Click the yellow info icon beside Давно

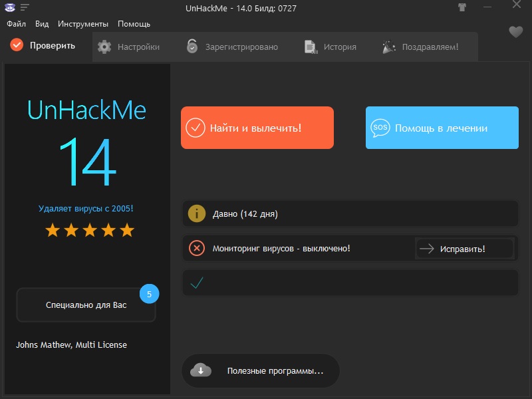tap(196, 213)
